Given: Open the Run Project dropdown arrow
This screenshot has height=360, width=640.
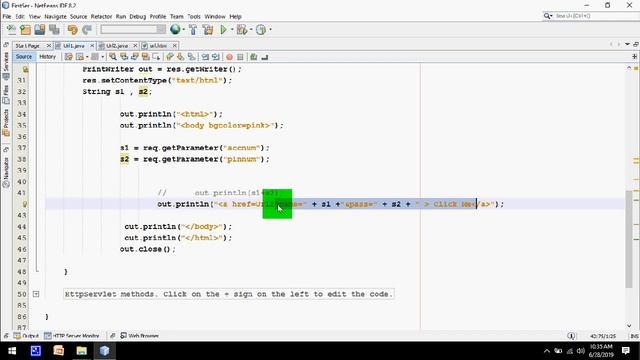Looking at the screenshot, I should tap(232, 29).
